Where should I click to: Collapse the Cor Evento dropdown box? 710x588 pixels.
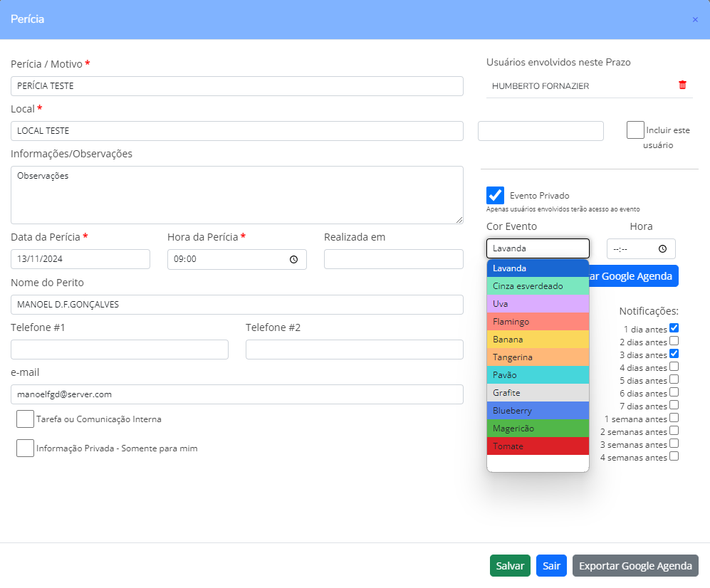(x=538, y=248)
